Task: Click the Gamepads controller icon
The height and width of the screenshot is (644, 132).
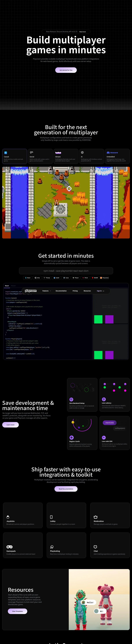Action: [10, 547]
